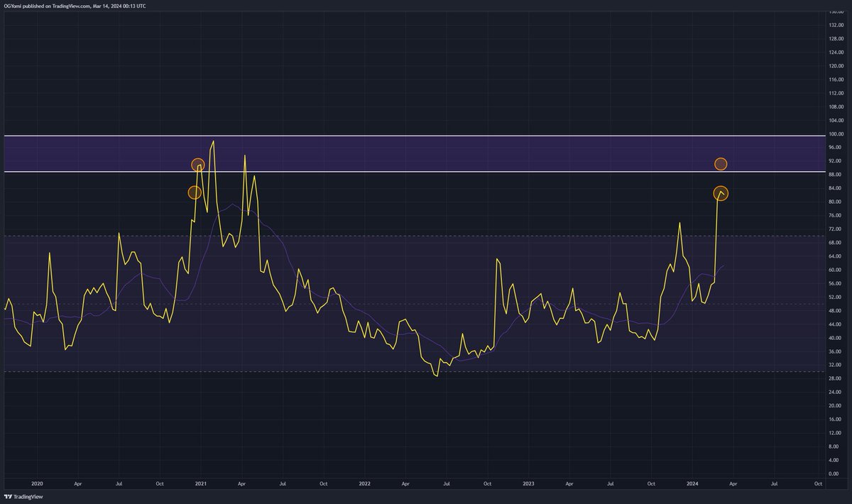Click the 56.00 price axis label
The height and width of the screenshot is (504, 852).
pyautogui.click(x=836, y=283)
